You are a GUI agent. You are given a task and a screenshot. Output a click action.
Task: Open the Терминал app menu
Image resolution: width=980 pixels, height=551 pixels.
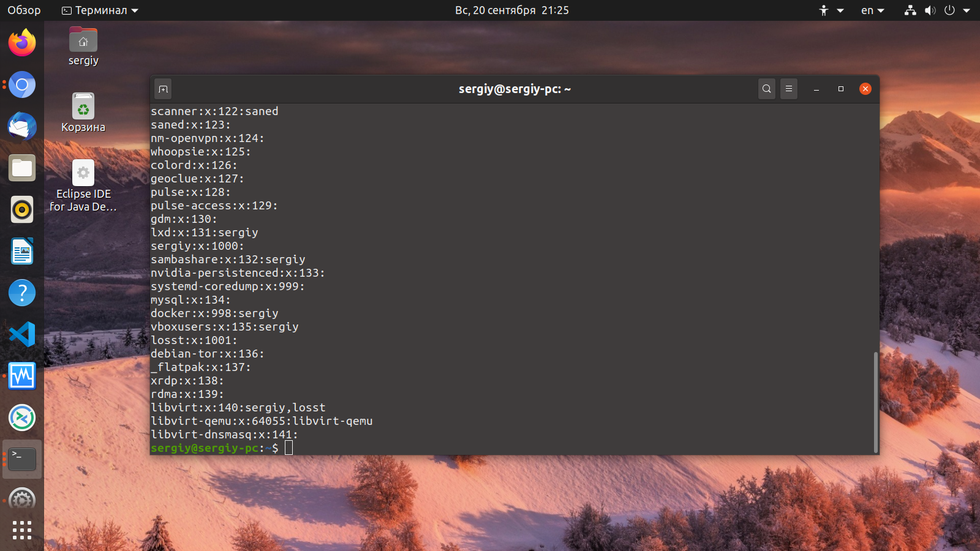point(100,10)
